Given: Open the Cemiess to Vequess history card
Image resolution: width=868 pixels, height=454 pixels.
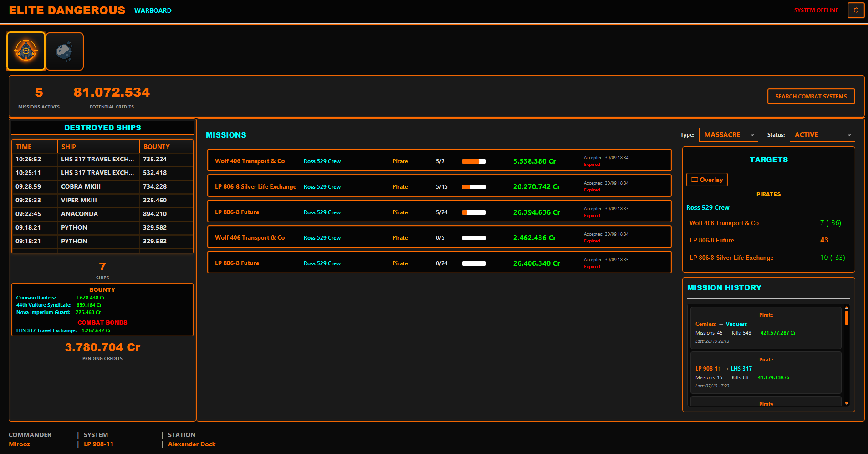Looking at the screenshot, I should (x=766, y=328).
